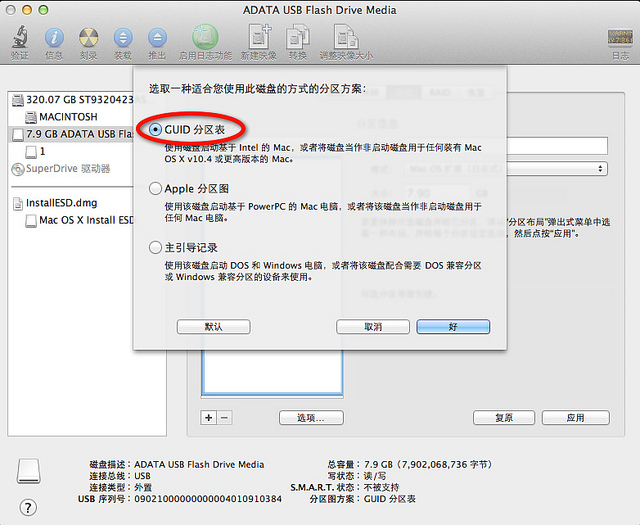Image resolution: width=640 pixels, height=525 pixels.
Task: Select the GUID 分区表 radio option
Action: point(155,130)
